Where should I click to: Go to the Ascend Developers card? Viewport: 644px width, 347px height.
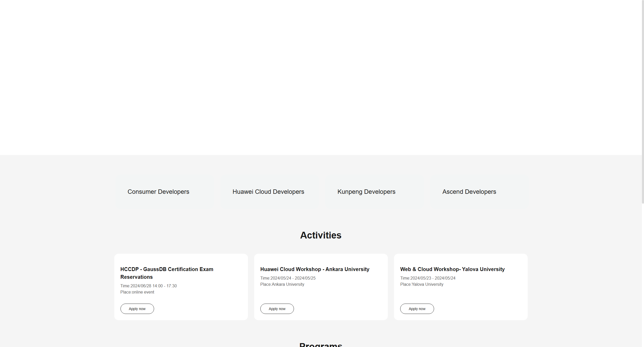(x=479, y=192)
